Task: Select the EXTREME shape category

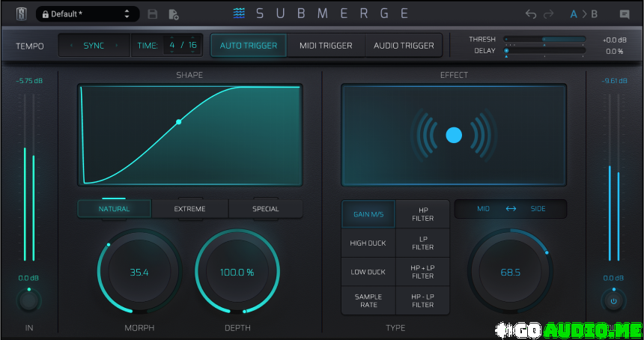Action: [x=189, y=209]
